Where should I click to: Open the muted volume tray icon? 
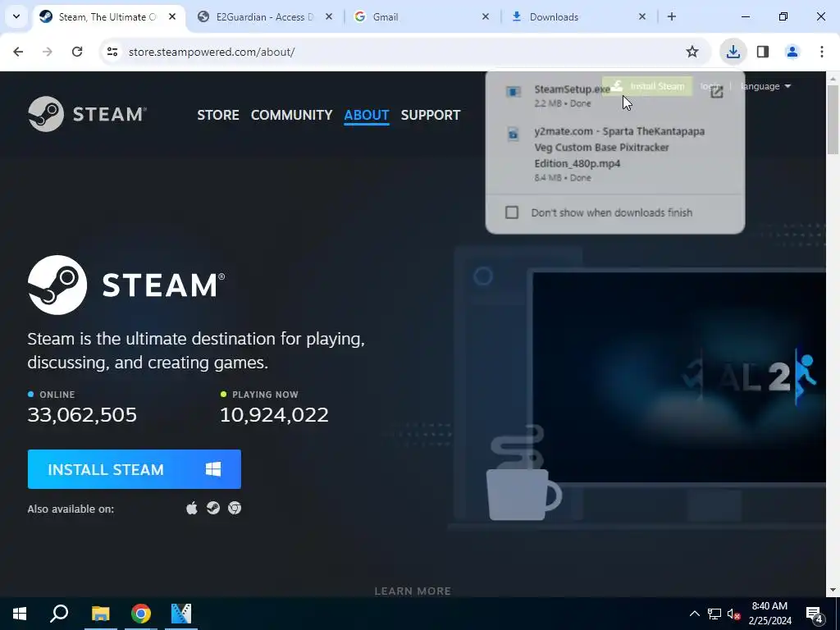pyautogui.click(x=734, y=614)
